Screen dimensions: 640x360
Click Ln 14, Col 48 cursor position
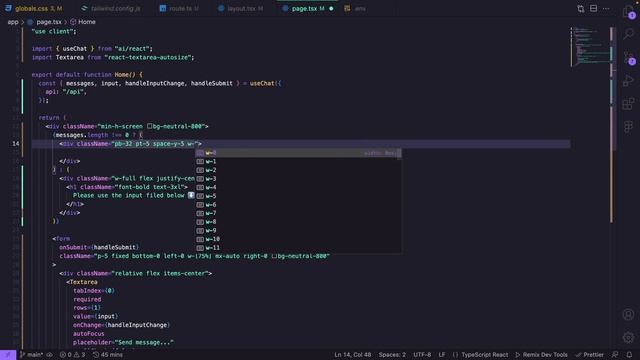[x=353, y=355]
